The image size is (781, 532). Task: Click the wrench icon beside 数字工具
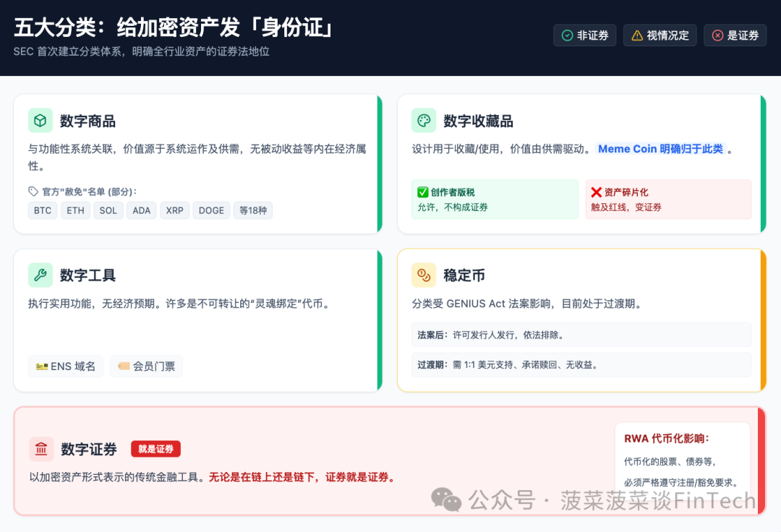(x=40, y=275)
